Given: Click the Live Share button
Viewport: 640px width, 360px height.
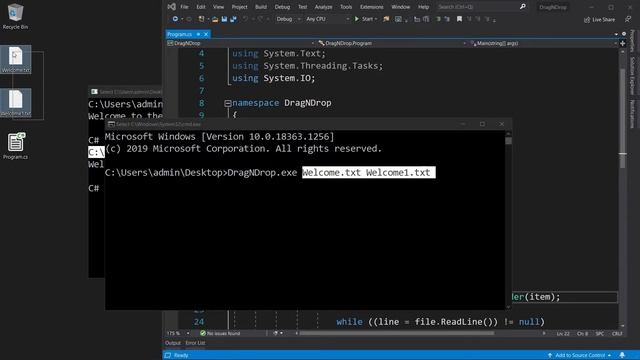Looking at the screenshot, I should click(x=599, y=20).
